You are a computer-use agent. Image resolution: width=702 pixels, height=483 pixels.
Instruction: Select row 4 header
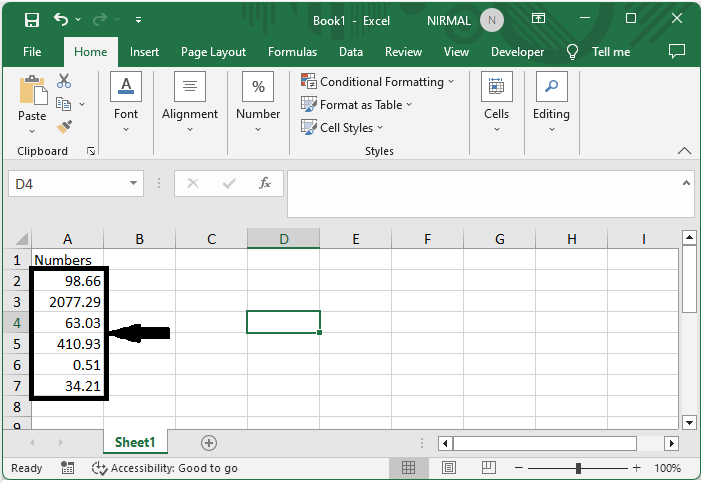(x=17, y=323)
